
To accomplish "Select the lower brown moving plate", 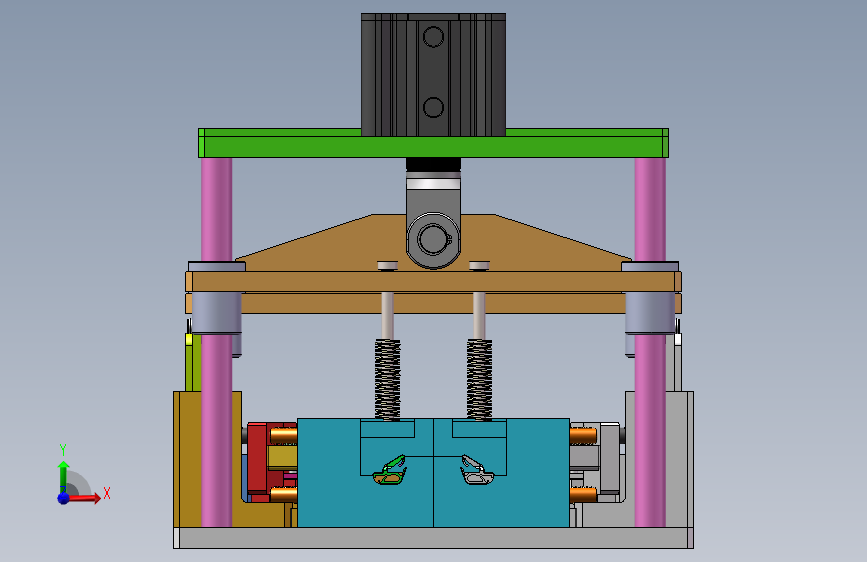I will pos(434,304).
